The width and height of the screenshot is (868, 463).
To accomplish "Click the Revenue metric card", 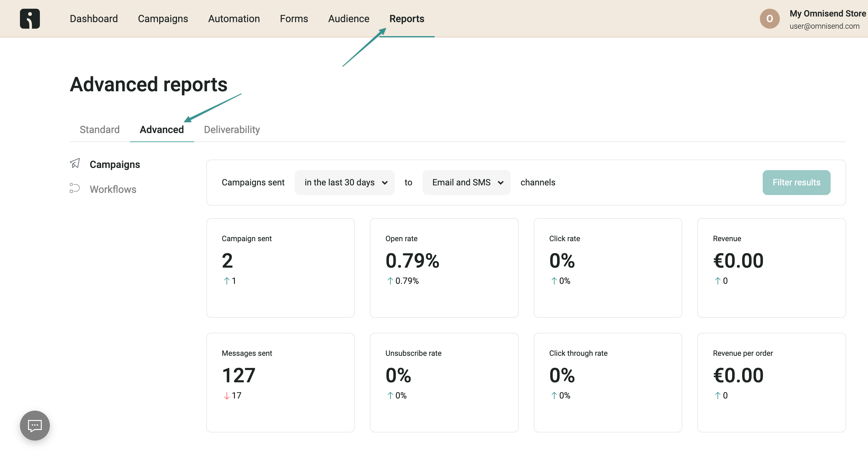I will click(771, 268).
